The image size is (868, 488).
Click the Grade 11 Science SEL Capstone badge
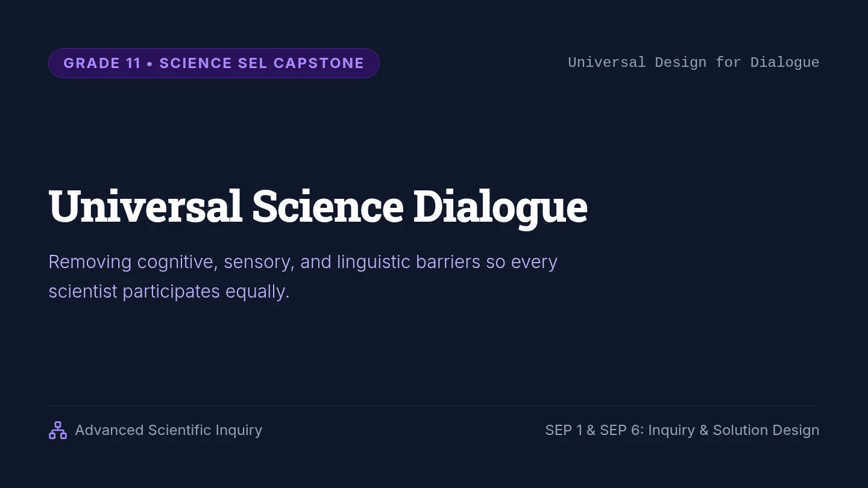click(x=214, y=63)
